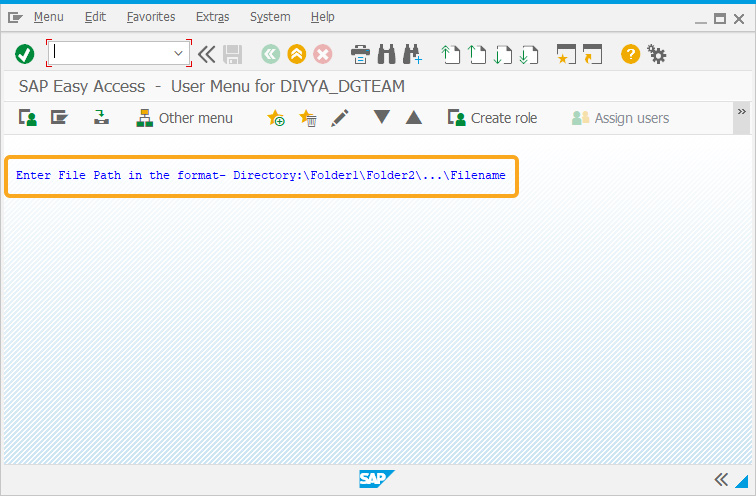This screenshot has height=496, width=756.
Task: Open the transaction command field dropdown
Action: pos(178,53)
